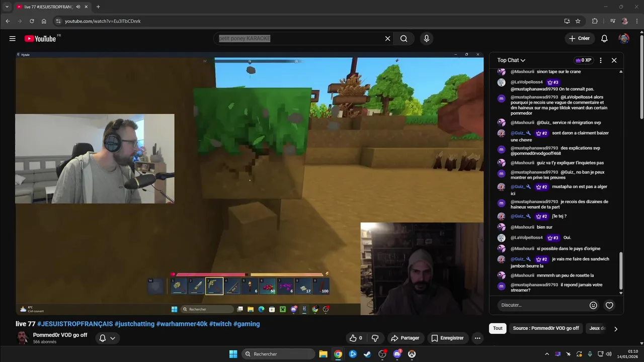Open Chrome three-dot menu
The width and height of the screenshot is (644, 362).
[x=636, y=21]
